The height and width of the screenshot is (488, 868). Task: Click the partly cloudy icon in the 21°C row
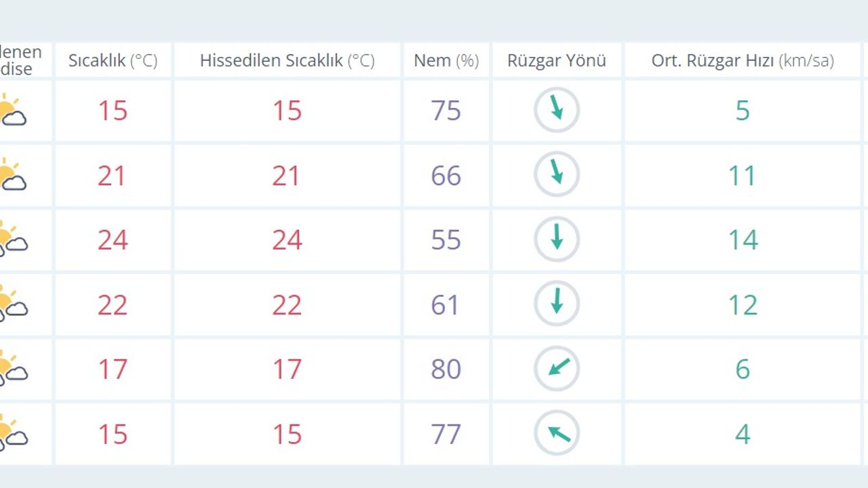[x=12, y=175]
